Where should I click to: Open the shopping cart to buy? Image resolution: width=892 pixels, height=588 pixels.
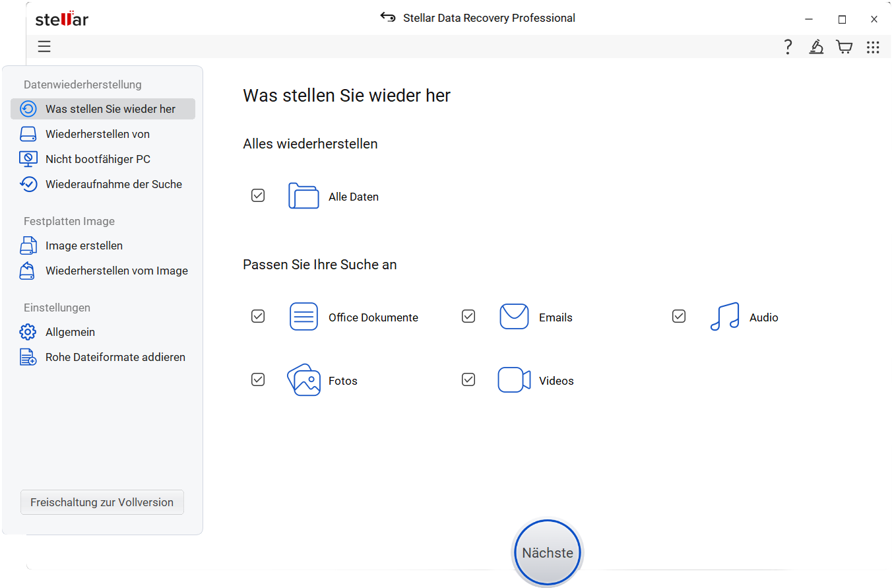point(844,47)
